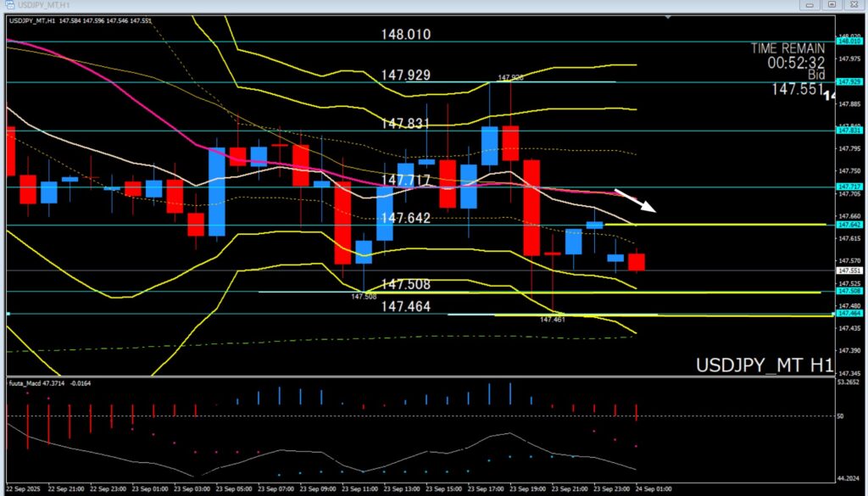868x496 pixels.
Task: Click the 147.929 price tag on right axis
Action: click(848, 81)
